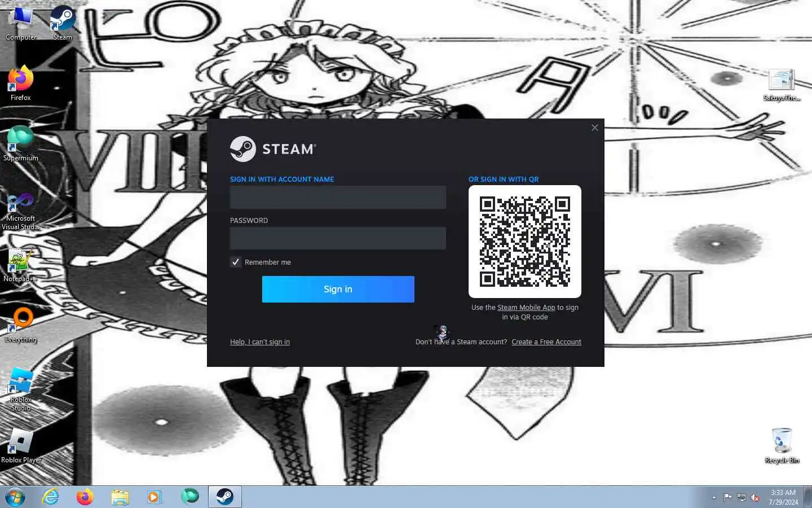Click the "PASSWORD" label text
812x508 pixels.
point(249,221)
